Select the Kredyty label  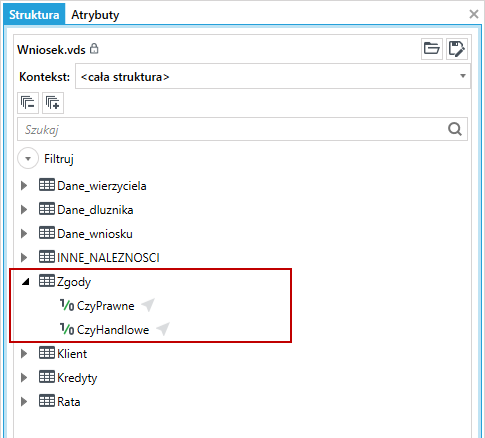(77, 378)
